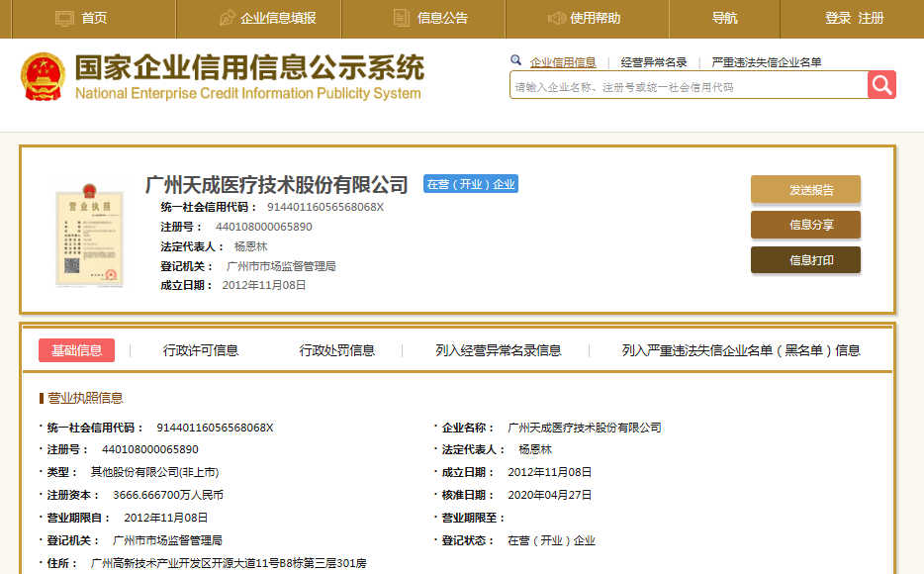The height and width of the screenshot is (574, 924).
Task: Click the header legal representative 杨恩林
Action: pyautogui.click(x=250, y=246)
